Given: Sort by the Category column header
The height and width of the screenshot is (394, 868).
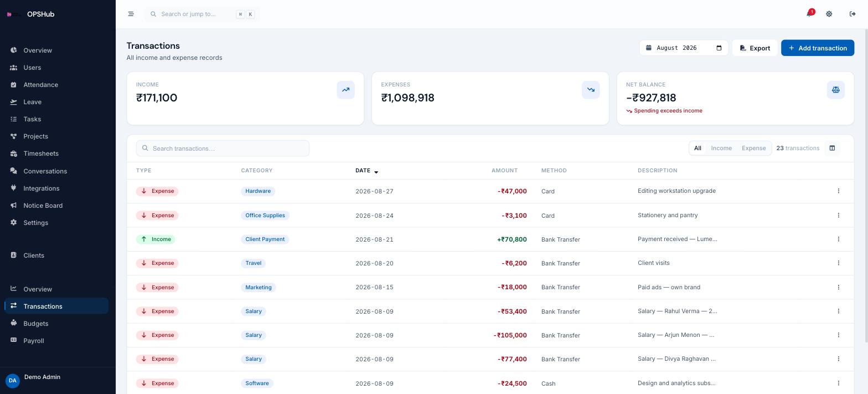Looking at the screenshot, I should [257, 171].
